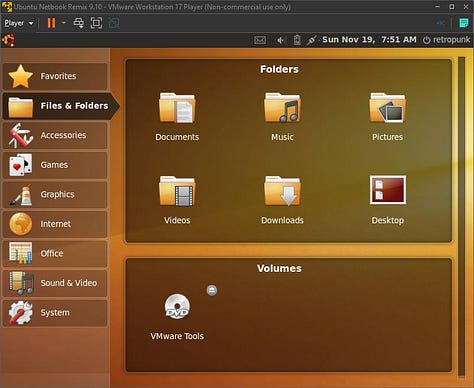Open the Sound & Video category
Screen dimensions: 474x388
click(x=55, y=283)
